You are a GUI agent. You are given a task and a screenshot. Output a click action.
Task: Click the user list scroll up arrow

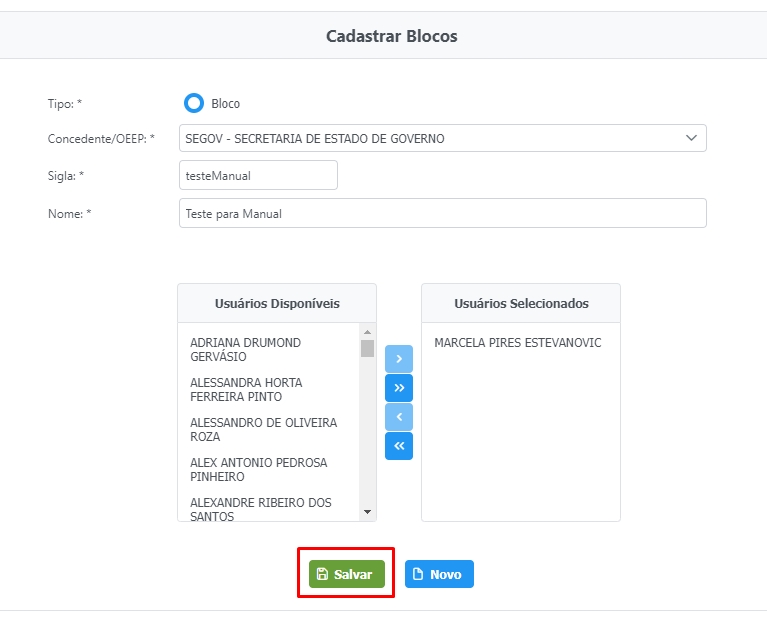tap(367, 332)
